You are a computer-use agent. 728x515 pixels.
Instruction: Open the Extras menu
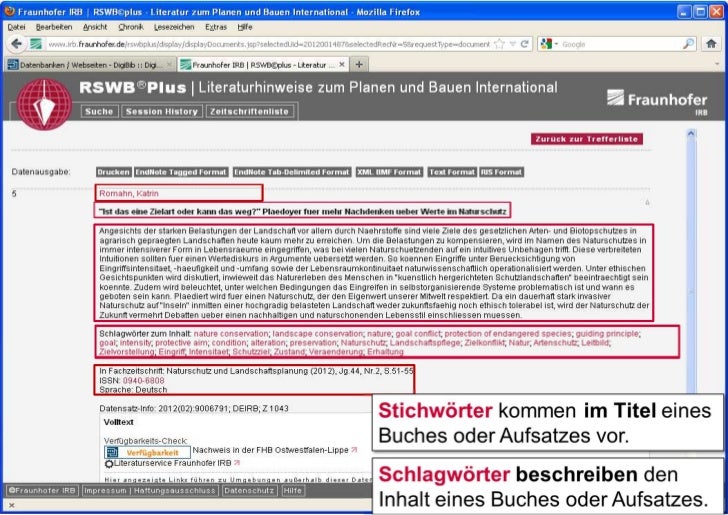(x=216, y=27)
